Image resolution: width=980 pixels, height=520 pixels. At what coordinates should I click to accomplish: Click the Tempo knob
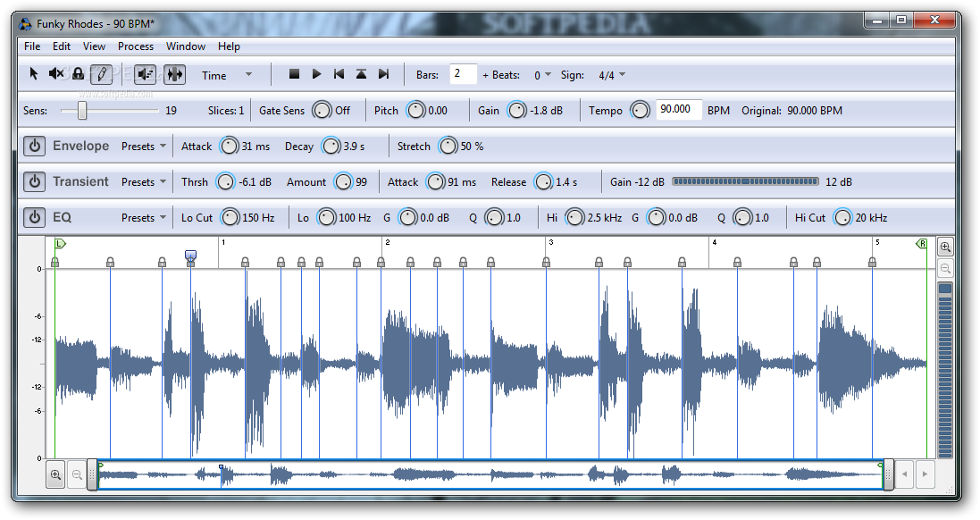pos(640,111)
